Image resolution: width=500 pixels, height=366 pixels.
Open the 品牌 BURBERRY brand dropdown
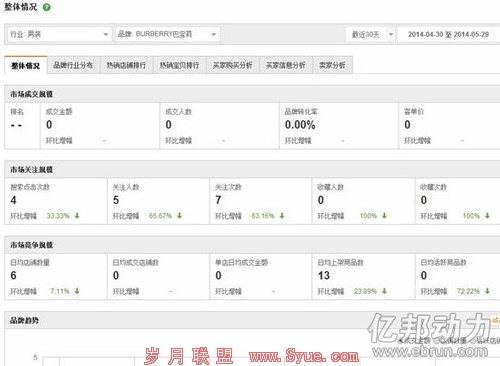pyautogui.click(x=167, y=34)
